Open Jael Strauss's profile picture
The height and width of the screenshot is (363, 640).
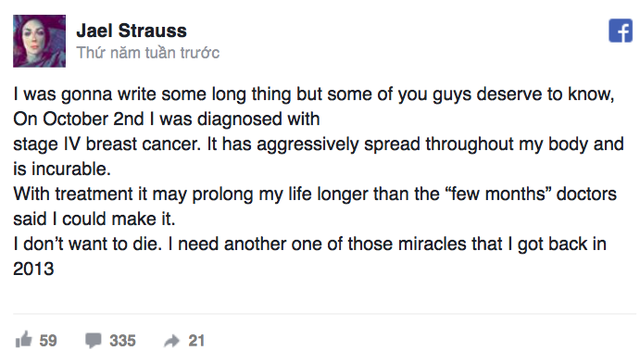pyautogui.click(x=39, y=41)
